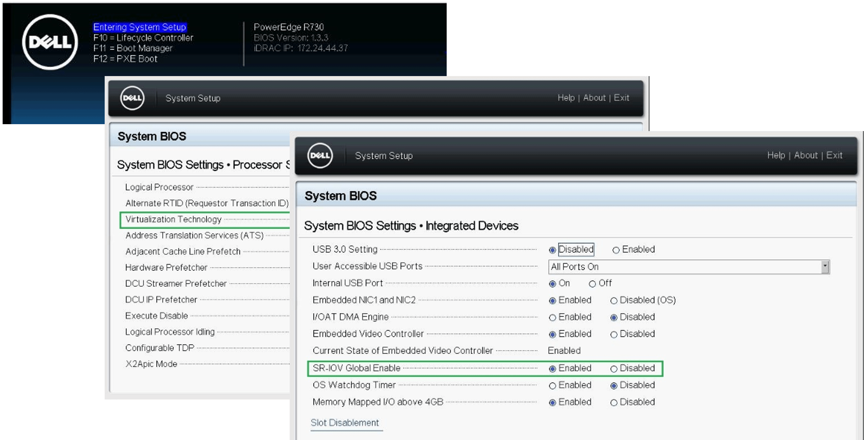
Task: Click About in the front System Setup header
Action: point(805,155)
